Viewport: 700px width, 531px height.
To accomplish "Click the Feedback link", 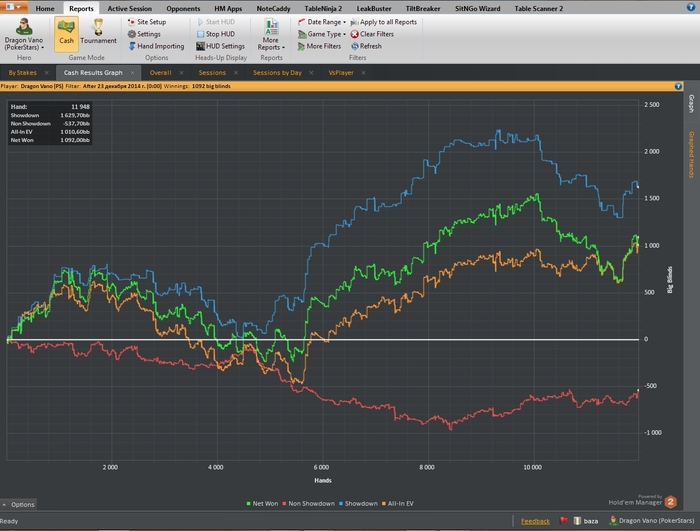I will [535, 521].
